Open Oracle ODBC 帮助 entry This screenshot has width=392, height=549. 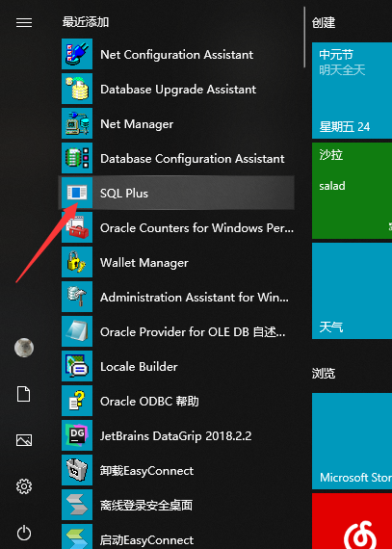pyautogui.click(x=176, y=401)
